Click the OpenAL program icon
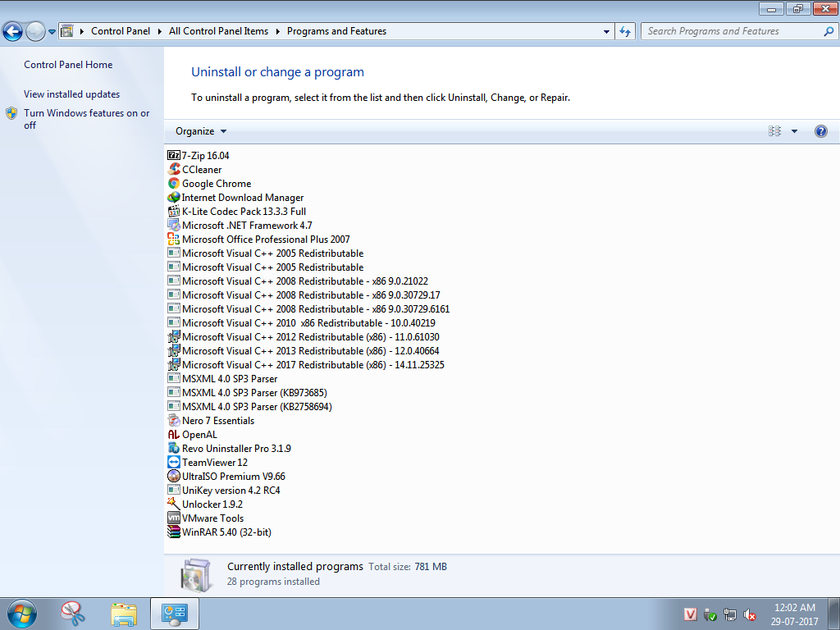This screenshot has width=840, height=630. pos(174,435)
